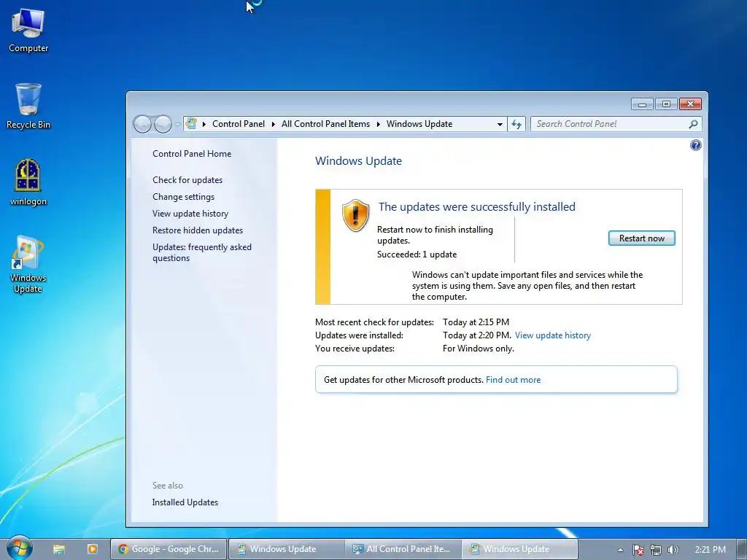Viewport: 747px width, 560px height.
Task: Click the clock showing 2:21 PM
Action: [x=710, y=550]
